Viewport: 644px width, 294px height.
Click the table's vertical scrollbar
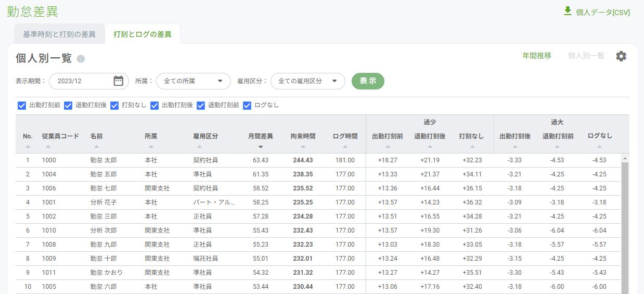click(625, 224)
